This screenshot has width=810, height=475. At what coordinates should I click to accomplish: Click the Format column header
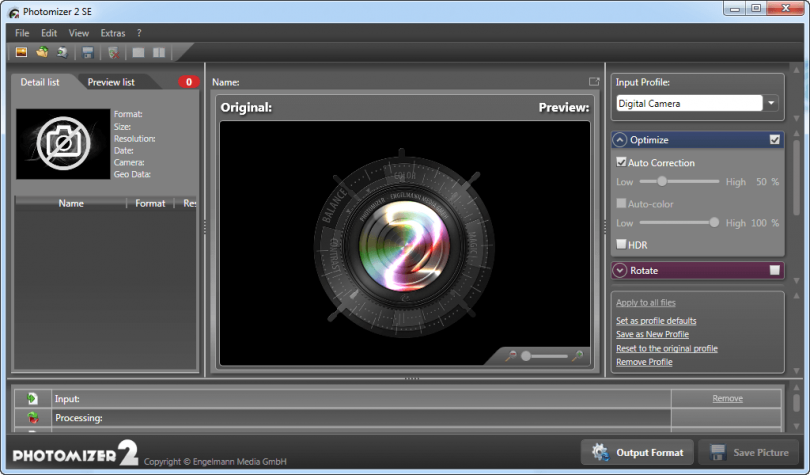150,203
